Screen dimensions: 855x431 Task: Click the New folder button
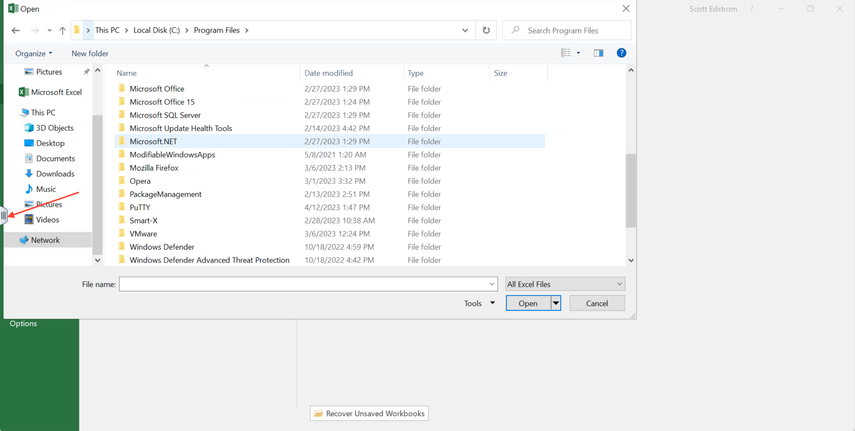pyautogui.click(x=90, y=53)
